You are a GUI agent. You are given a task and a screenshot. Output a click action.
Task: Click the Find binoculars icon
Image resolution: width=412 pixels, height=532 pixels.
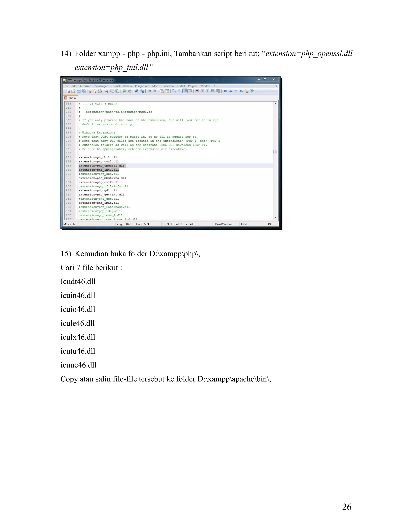137,91
